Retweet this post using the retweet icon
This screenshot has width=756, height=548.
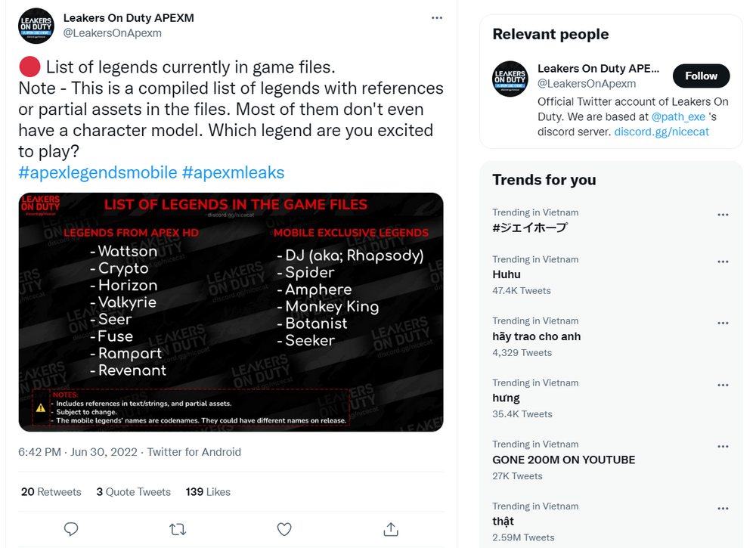[x=178, y=530]
